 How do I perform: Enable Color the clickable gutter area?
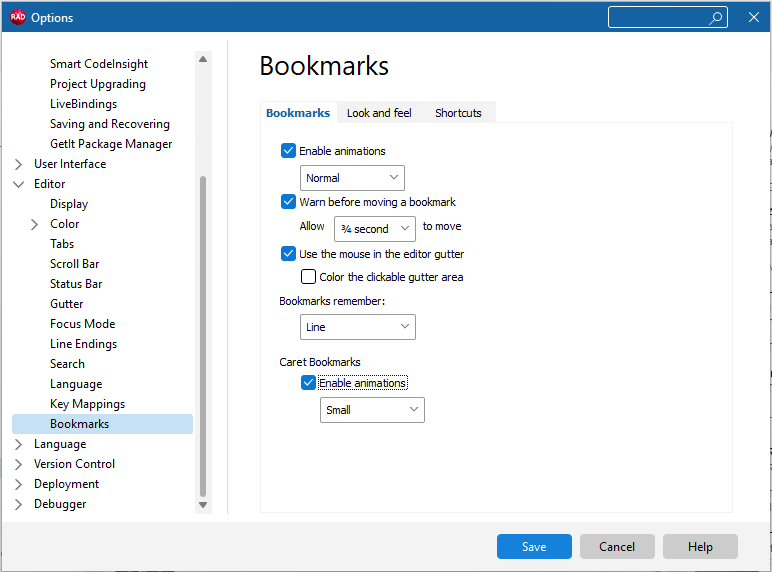308,277
